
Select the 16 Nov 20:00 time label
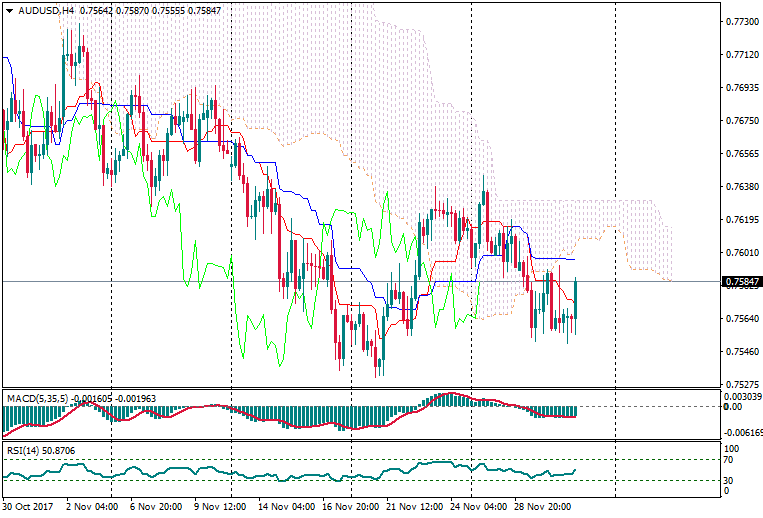point(348,507)
